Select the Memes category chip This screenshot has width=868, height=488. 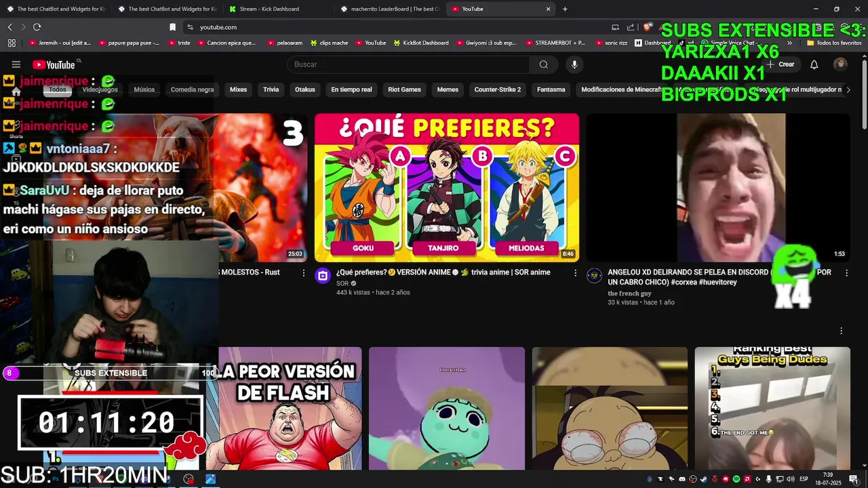pos(448,89)
